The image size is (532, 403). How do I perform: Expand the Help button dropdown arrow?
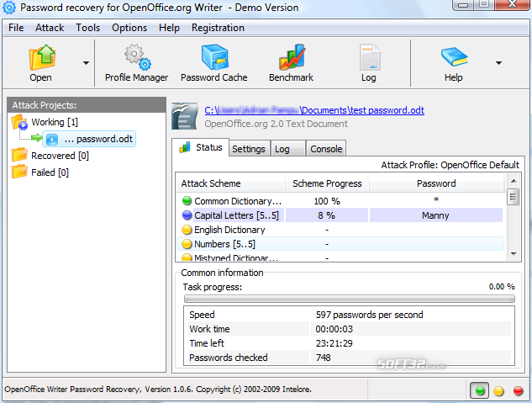(x=498, y=63)
